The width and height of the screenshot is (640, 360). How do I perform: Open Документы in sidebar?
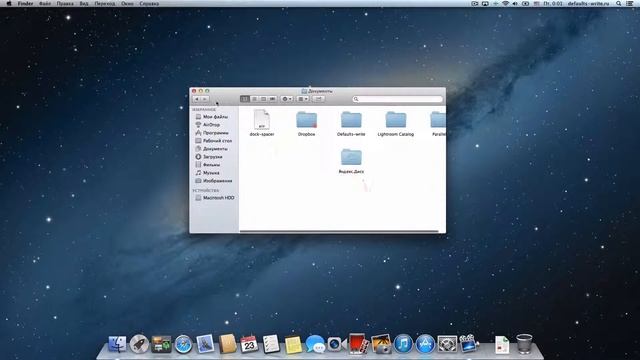(x=214, y=149)
